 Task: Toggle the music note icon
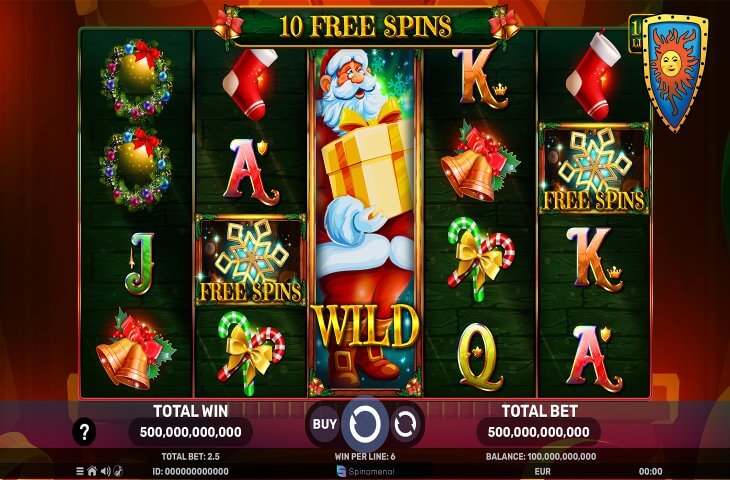point(118,471)
